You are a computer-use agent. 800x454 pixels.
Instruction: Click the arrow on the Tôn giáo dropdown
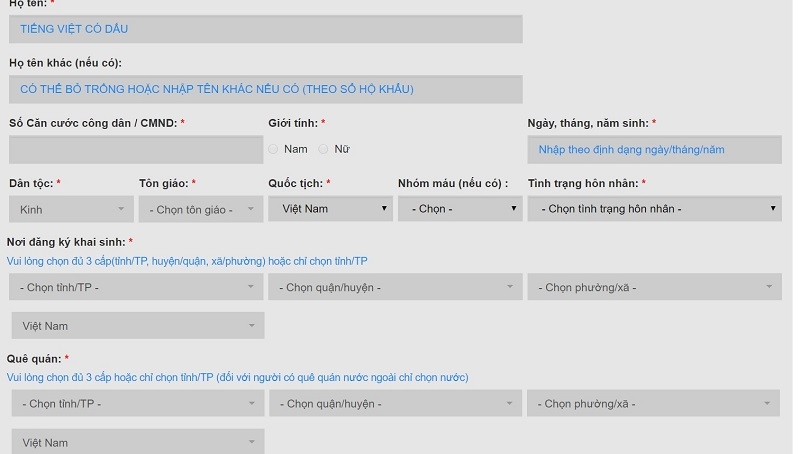coord(251,209)
